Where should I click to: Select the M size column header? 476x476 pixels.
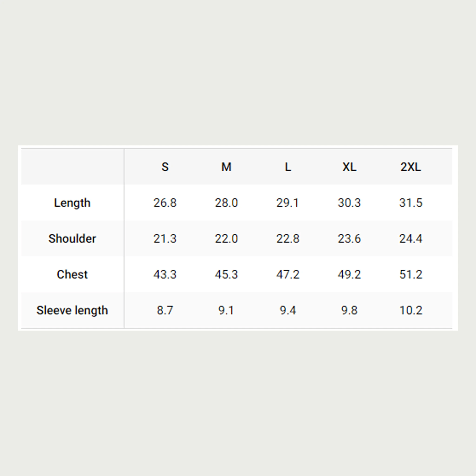[226, 167]
